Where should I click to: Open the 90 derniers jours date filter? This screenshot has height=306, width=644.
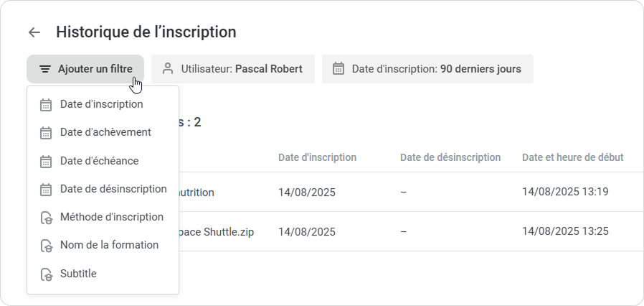point(436,69)
